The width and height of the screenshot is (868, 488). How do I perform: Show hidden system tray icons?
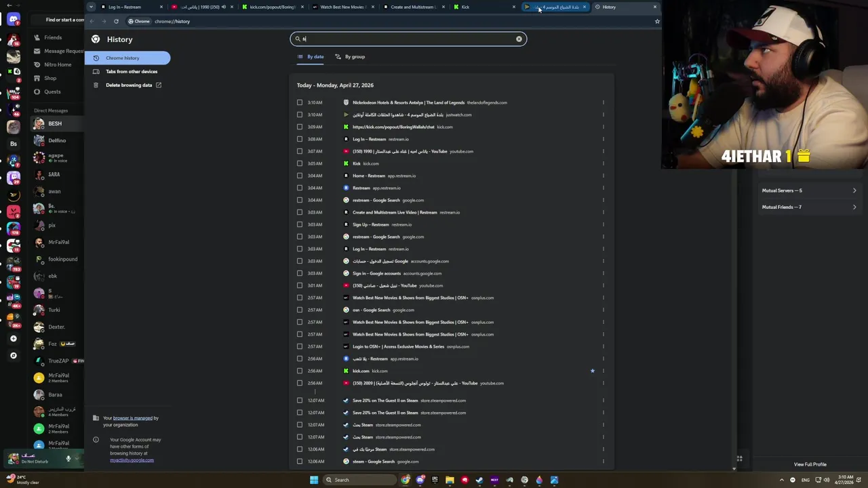[781, 480]
